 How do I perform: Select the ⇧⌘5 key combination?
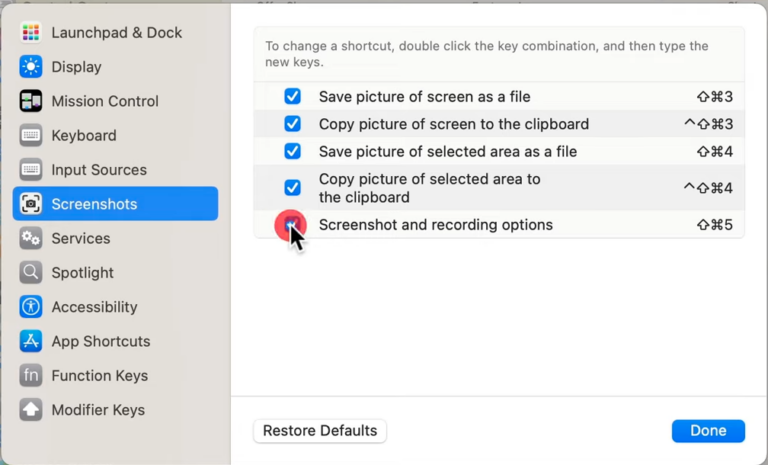pyautogui.click(x=715, y=225)
